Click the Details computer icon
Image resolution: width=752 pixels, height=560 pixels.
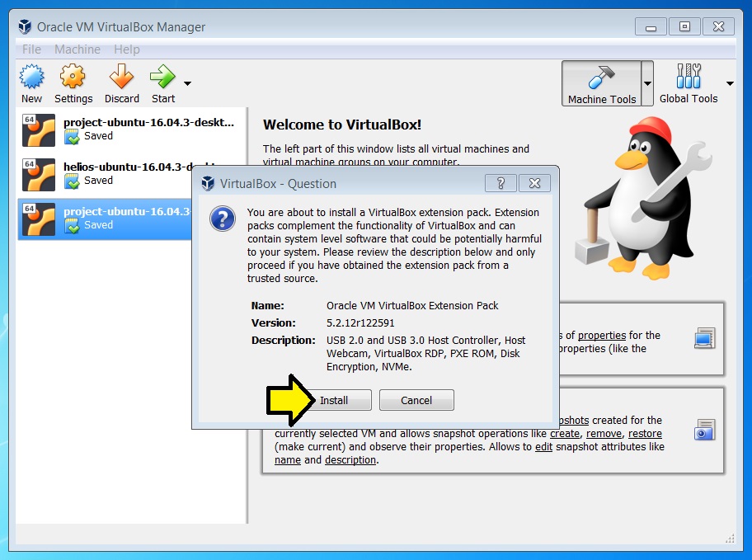click(704, 338)
